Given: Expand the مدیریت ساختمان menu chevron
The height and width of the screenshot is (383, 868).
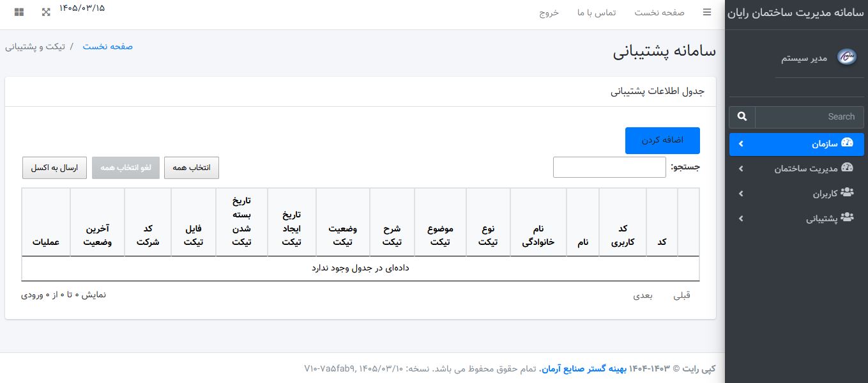Looking at the screenshot, I should (741, 169).
